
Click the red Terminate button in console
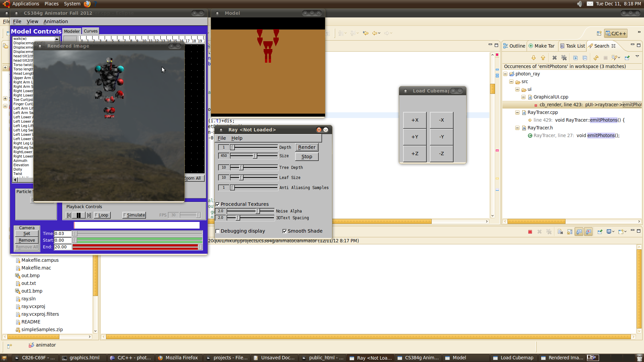coord(530,232)
